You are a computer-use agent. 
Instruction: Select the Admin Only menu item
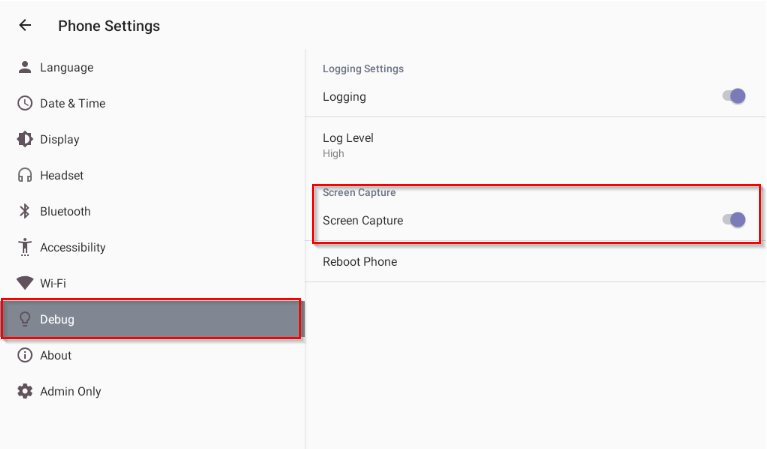[x=152, y=391]
